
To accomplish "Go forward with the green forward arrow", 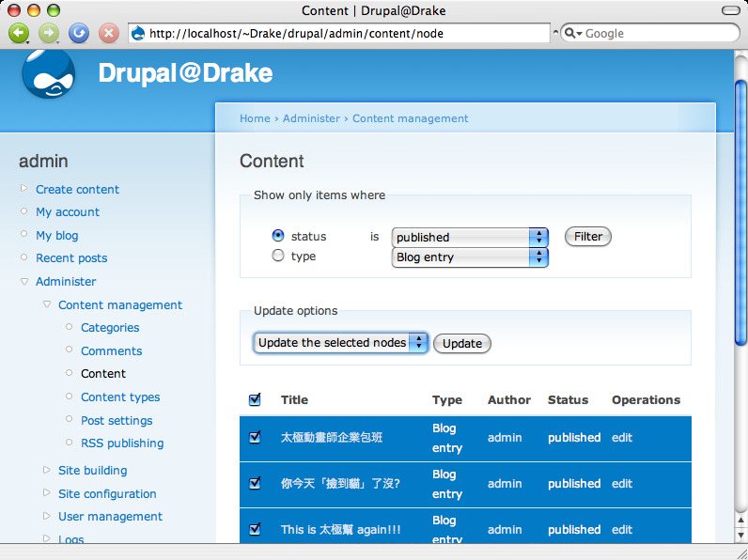I will click(x=49, y=33).
